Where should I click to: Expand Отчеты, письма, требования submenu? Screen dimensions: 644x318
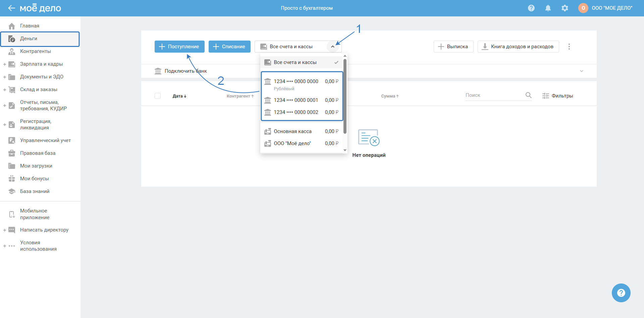point(5,106)
